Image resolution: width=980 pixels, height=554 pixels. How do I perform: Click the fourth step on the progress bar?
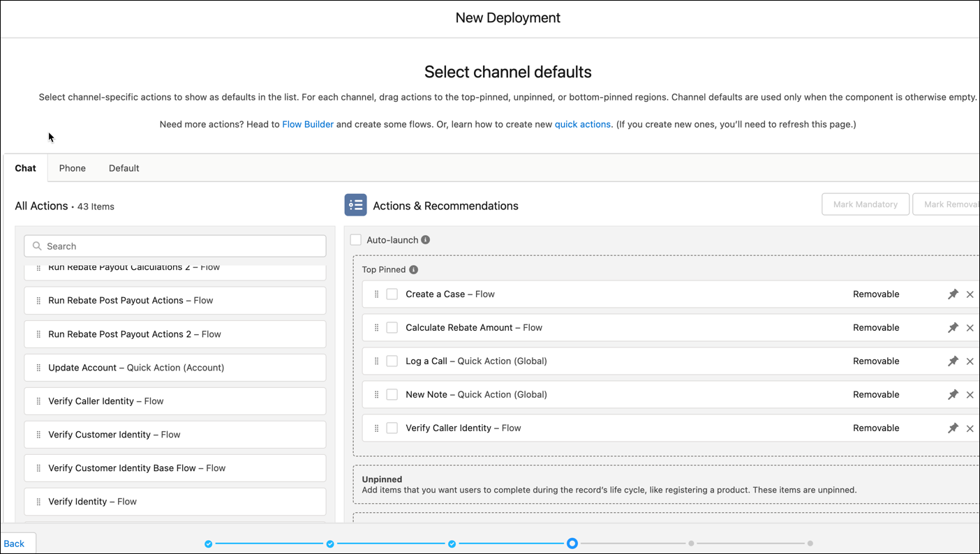pyautogui.click(x=572, y=543)
